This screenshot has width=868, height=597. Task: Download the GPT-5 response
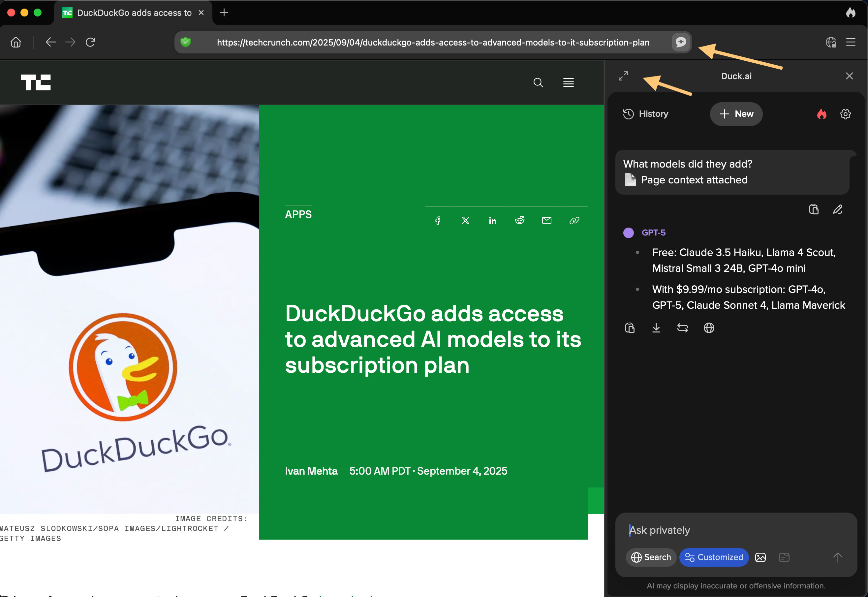656,328
